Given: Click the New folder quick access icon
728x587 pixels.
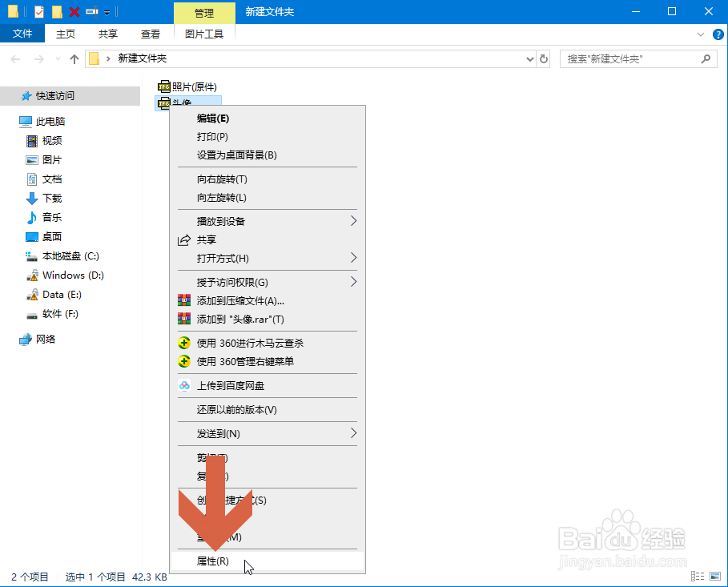Looking at the screenshot, I should [x=57, y=11].
